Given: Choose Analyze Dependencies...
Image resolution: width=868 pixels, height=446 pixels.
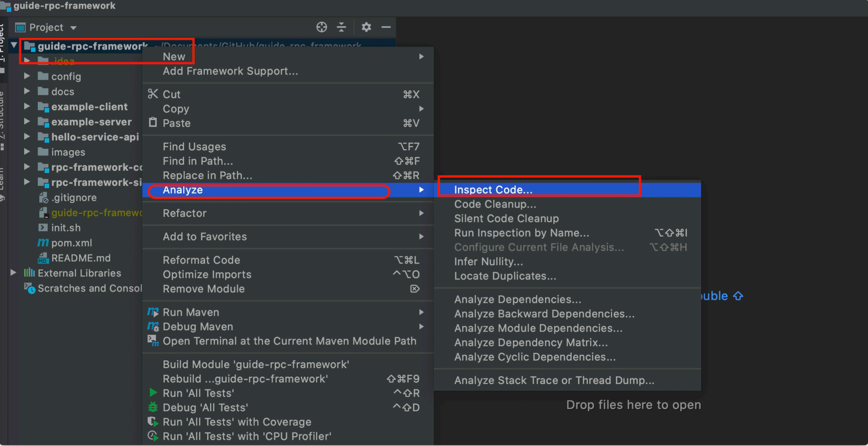Looking at the screenshot, I should (x=567, y=300).
